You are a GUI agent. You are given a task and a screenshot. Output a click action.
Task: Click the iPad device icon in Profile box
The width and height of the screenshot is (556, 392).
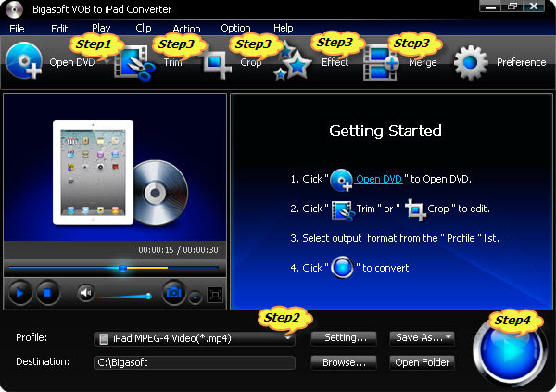(104, 339)
